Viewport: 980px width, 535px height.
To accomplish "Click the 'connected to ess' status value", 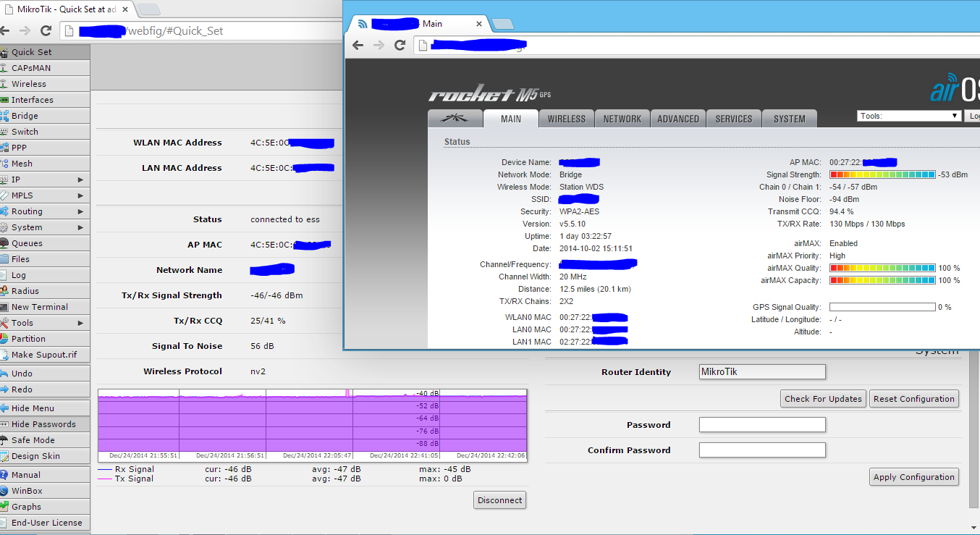I will [x=285, y=219].
